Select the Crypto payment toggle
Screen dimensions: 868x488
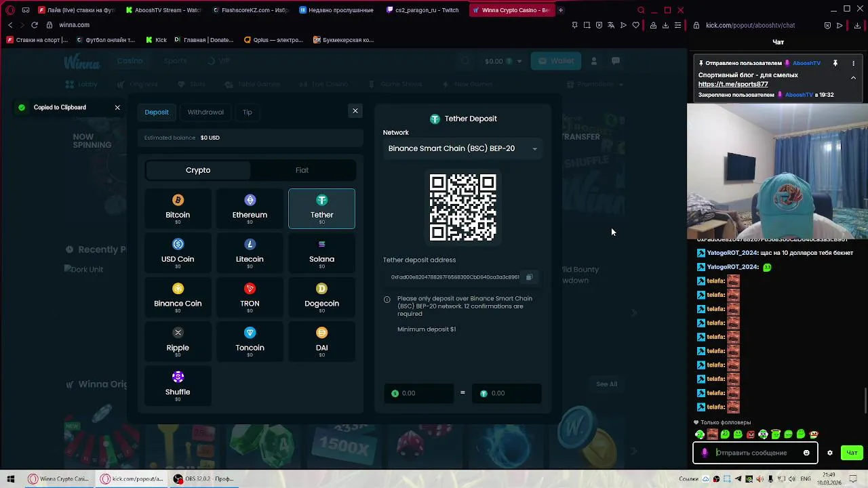(198, 170)
